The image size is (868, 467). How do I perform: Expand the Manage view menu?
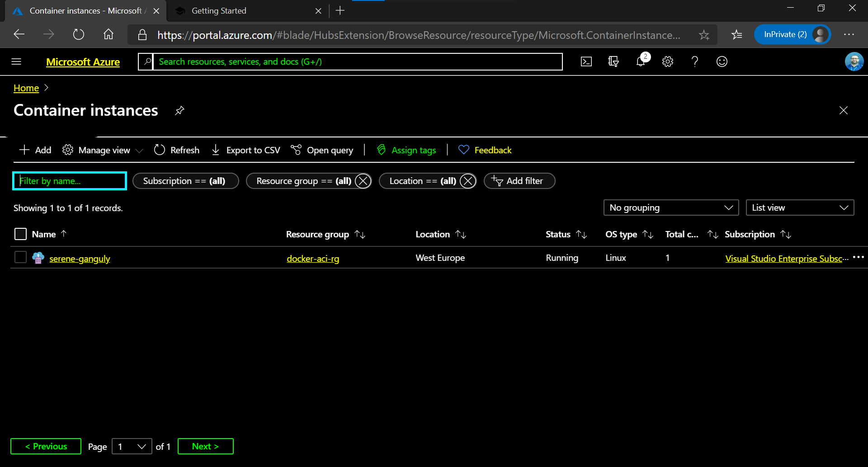tap(103, 150)
